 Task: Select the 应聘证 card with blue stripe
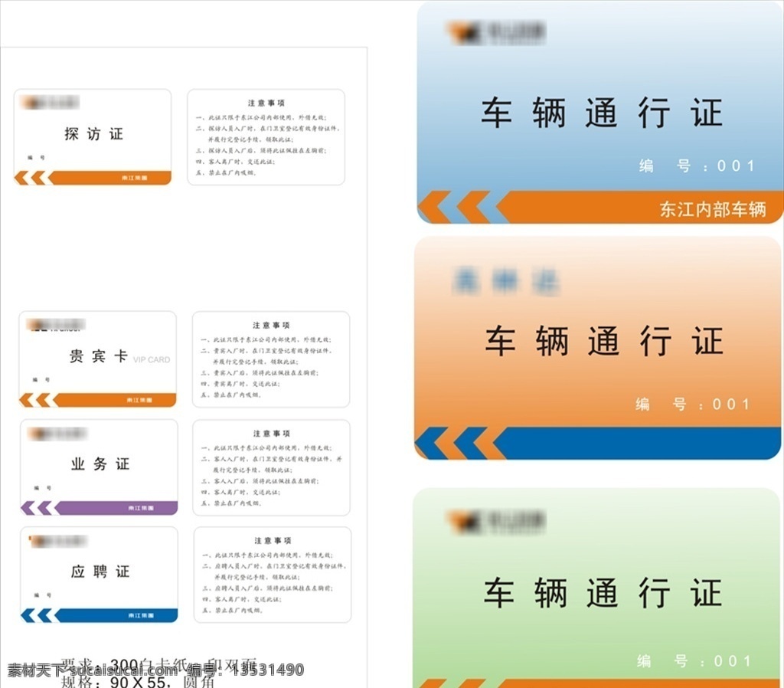pyautogui.click(x=99, y=575)
